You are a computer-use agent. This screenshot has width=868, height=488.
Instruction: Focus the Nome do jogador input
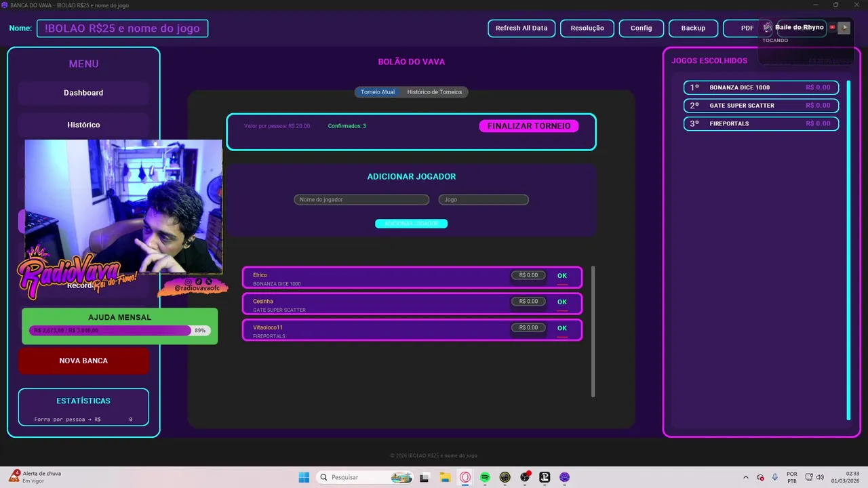[x=361, y=200]
